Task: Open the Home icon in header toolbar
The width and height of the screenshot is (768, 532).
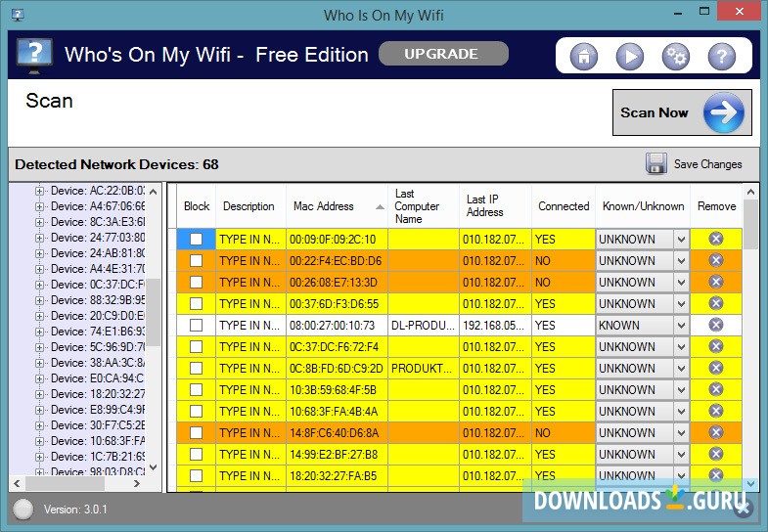Action: 584,57
